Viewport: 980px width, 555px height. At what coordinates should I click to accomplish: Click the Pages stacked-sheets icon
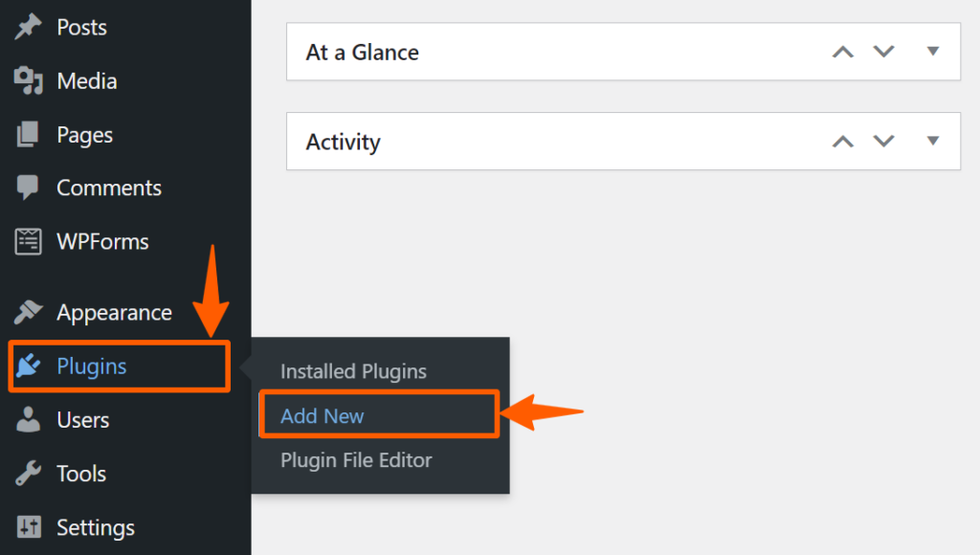[28, 134]
